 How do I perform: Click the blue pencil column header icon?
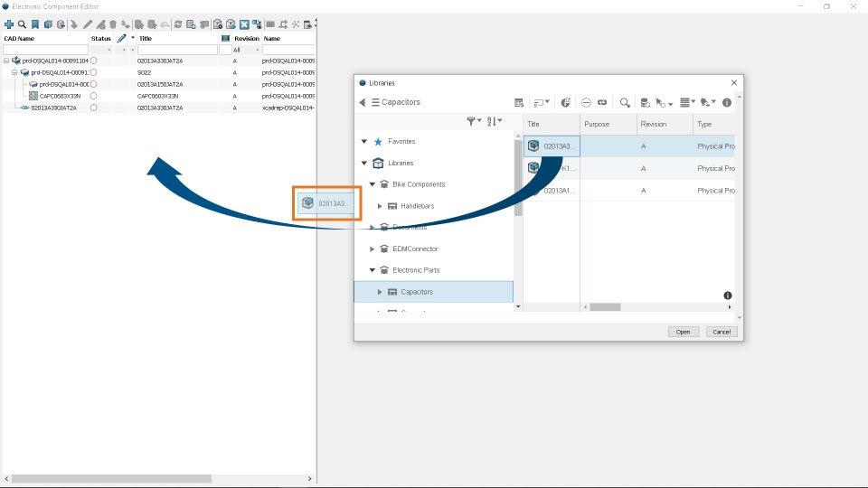tap(122, 38)
